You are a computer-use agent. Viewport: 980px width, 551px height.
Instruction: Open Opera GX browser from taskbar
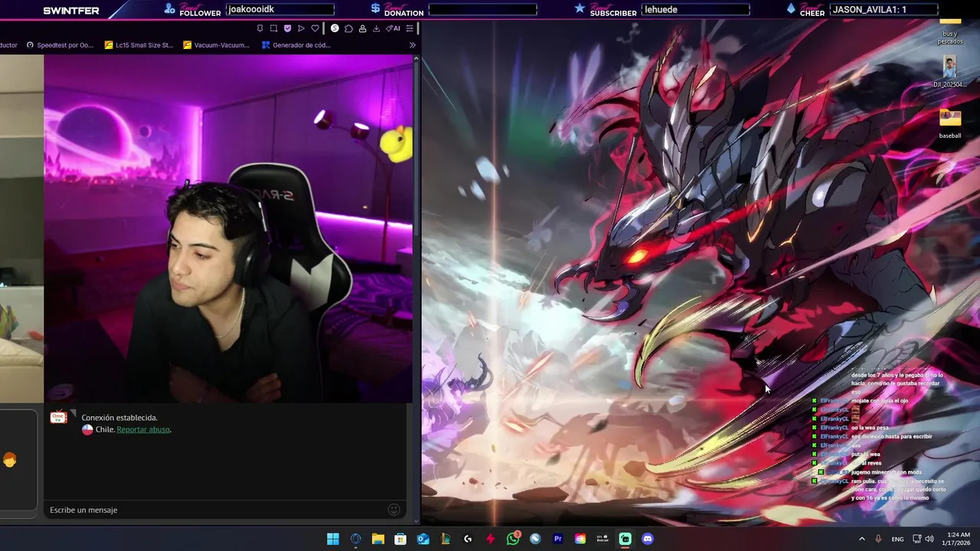point(355,539)
